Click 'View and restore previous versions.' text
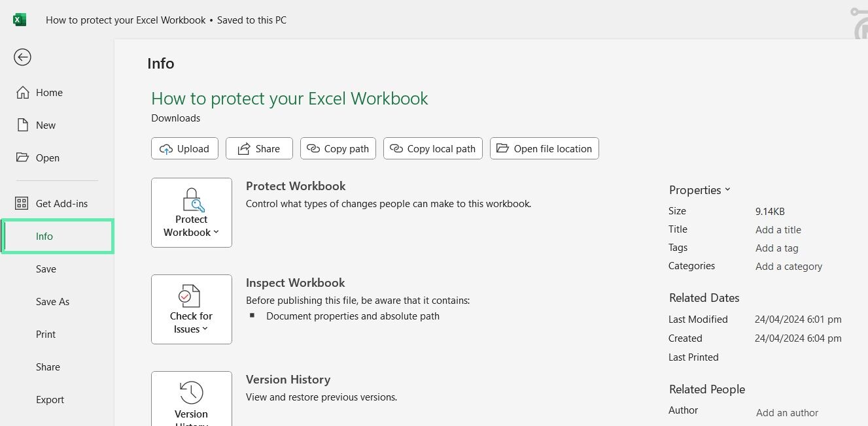Image resolution: width=868 pixels, height=426 pixels. point(321,397)
